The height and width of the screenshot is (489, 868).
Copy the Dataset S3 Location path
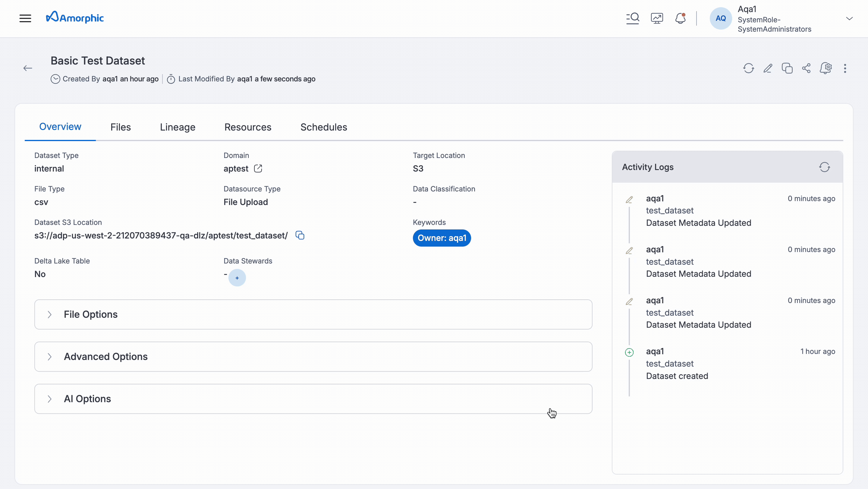[300, 235]
